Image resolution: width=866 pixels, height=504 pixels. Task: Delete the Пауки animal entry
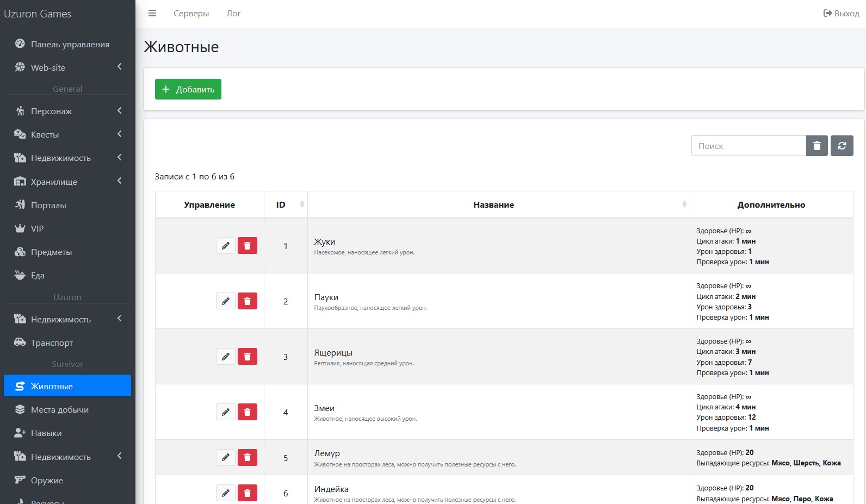point(248,301)
